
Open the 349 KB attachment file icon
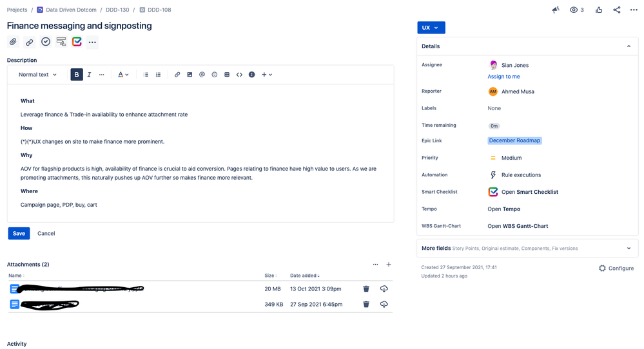click(x=14, y=305)
